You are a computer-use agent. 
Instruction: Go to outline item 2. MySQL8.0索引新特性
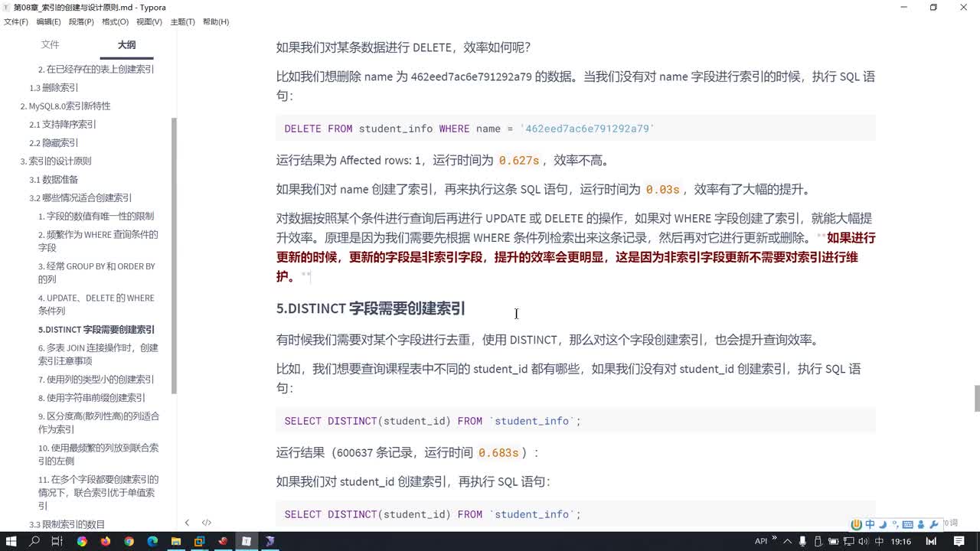point(65,106)
